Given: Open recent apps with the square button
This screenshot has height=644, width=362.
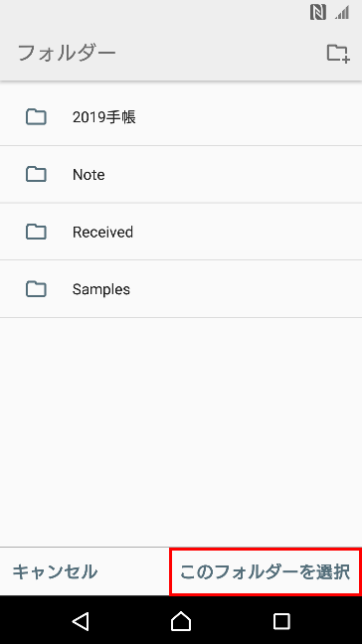Looking at the screenshot, I should (x=281, y=620).
